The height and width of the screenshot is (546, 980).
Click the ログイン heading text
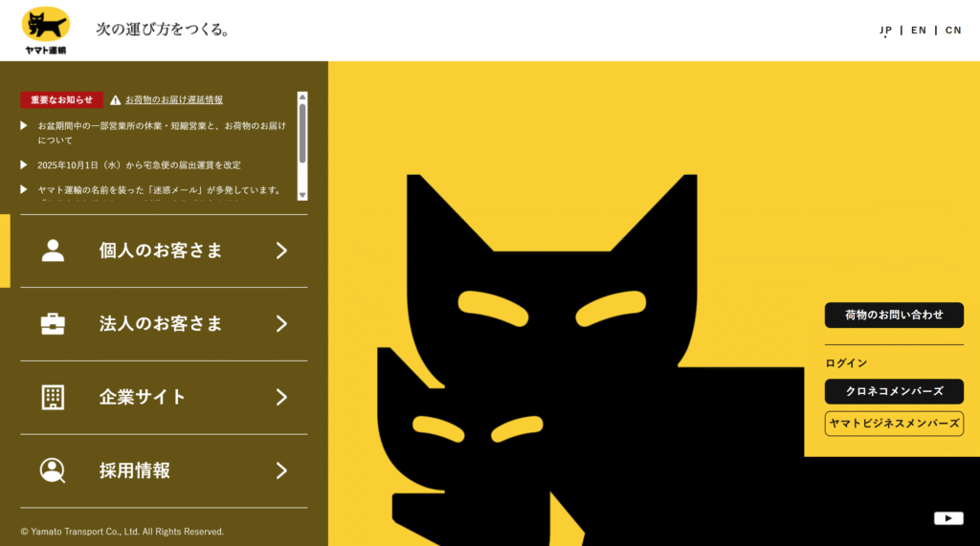(x=846, y=363)
